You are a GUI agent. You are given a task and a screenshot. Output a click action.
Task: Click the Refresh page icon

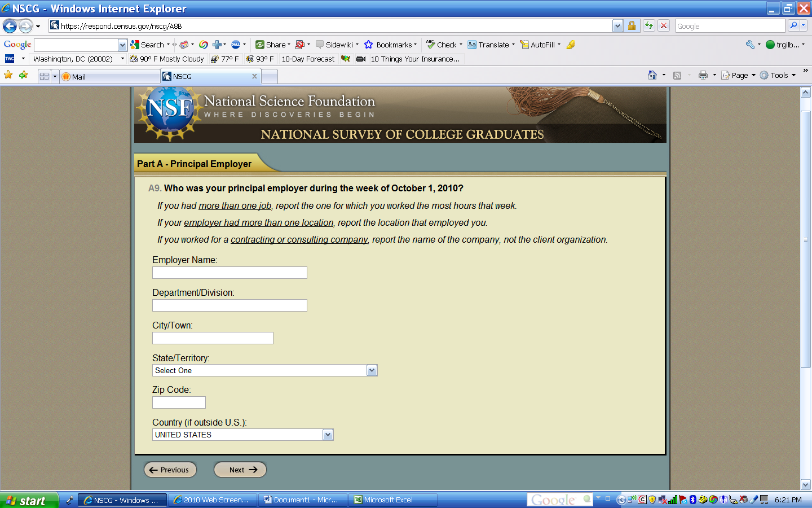click(649, 25)
